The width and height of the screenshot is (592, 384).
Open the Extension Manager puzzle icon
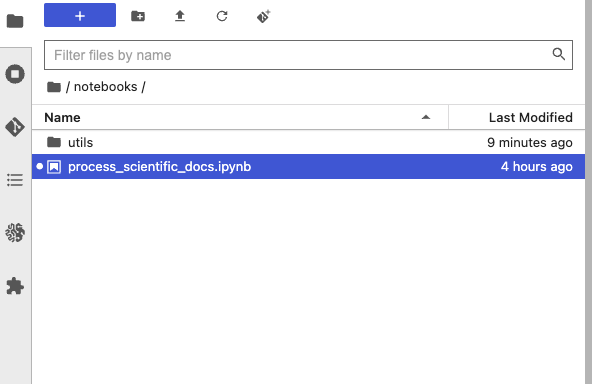(x=15, y=286)
